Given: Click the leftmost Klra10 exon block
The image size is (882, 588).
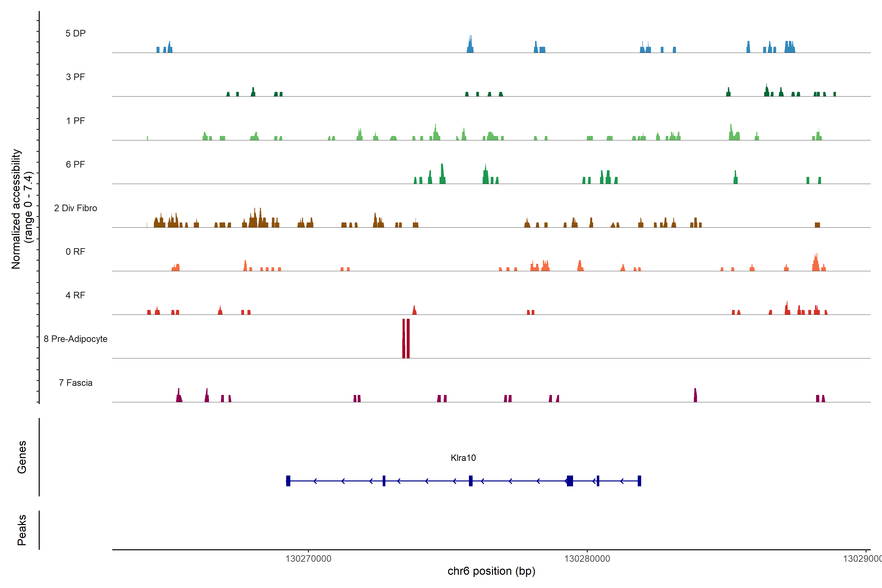Looking at the screenshot, I should 288,481.
